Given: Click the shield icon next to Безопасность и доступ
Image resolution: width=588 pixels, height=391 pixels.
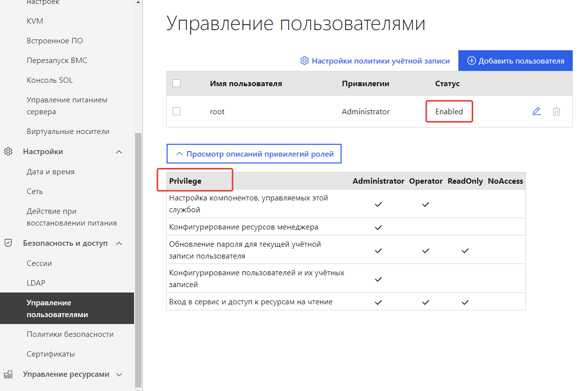Looking at the screenshot, I should click(x=8, y=243).
